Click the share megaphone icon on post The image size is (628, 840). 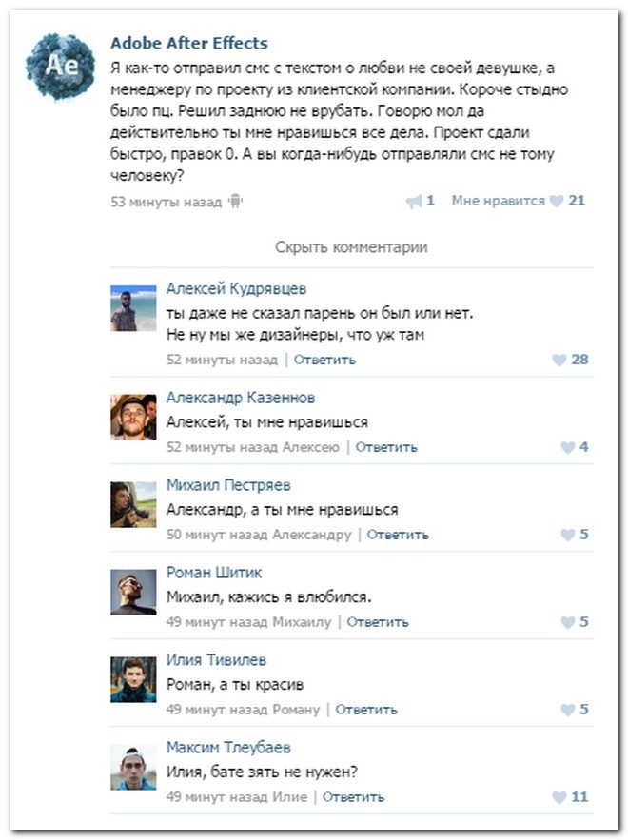tap(414, 202)
